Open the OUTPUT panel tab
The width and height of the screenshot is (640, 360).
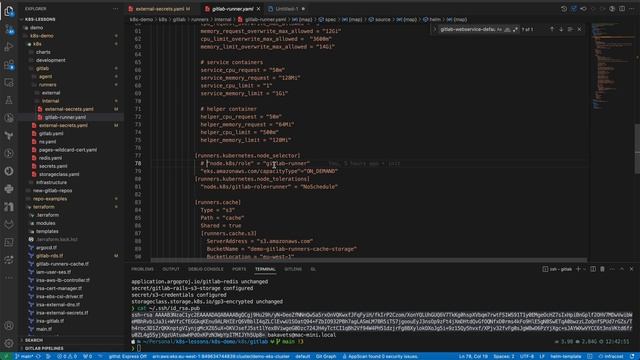pos(171,269)
